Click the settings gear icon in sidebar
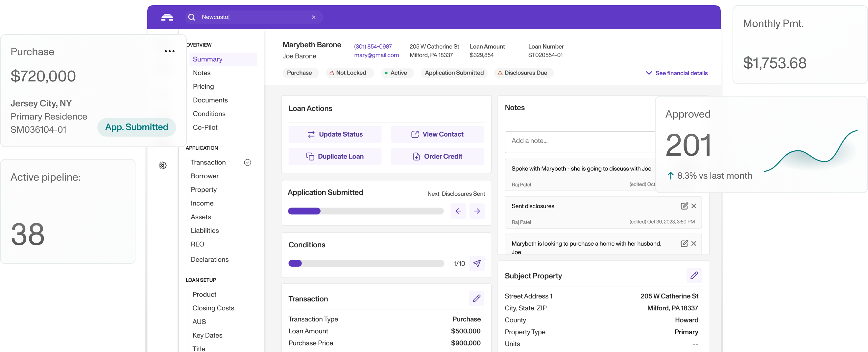The width and height of the screenshot is (868, 352). (x=162, y=165)
